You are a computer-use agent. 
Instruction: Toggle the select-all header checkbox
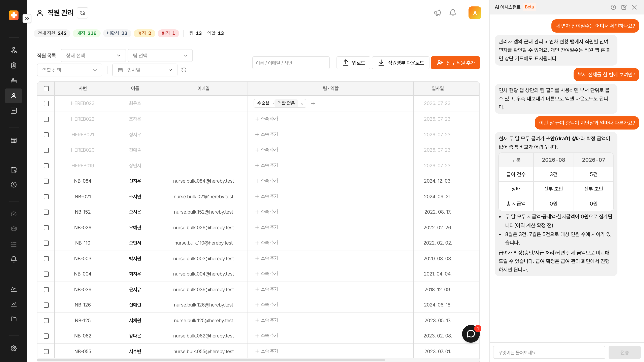coord(46,89)
